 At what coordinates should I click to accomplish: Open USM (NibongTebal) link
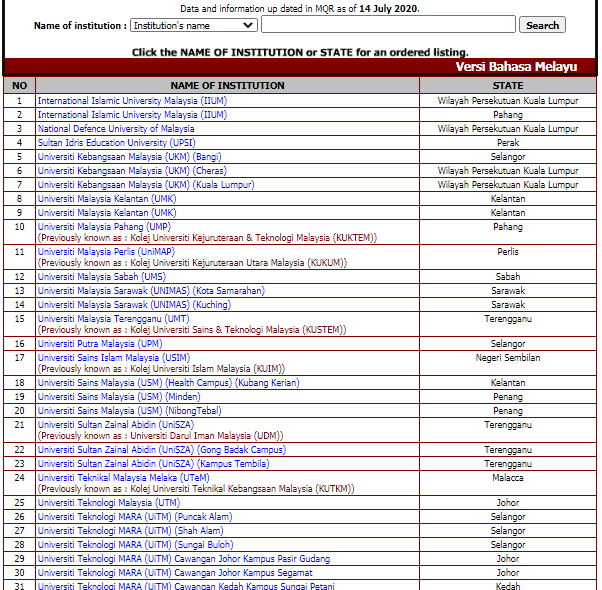pos(129,411)
